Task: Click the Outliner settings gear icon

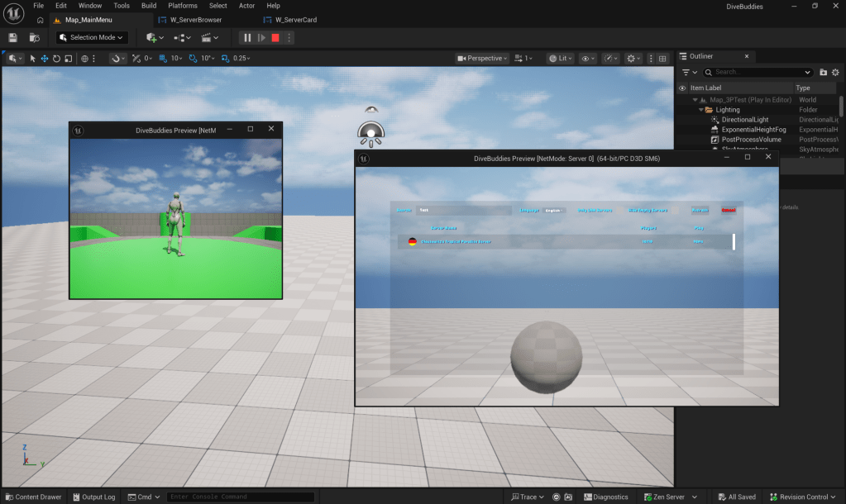Action: 835,73
